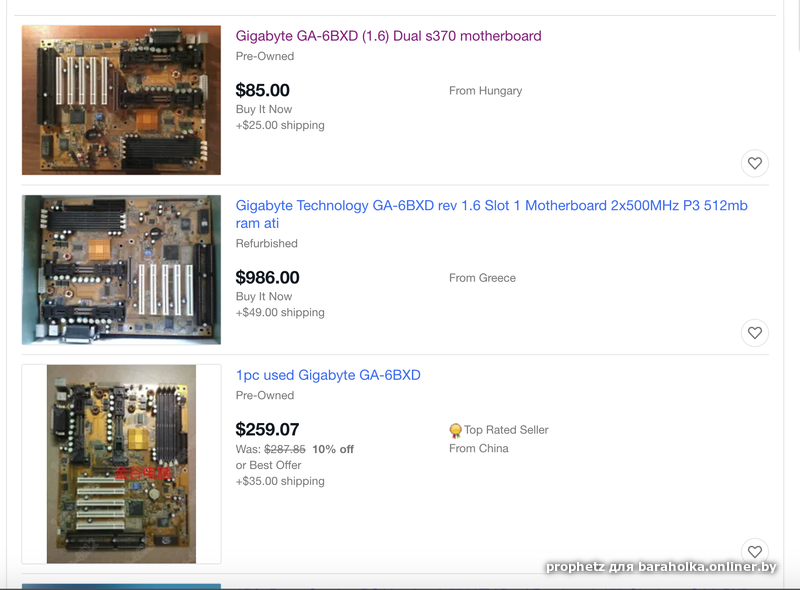Screen dimensions: 800x590
Task: Select the $85.00 price text
Action: point(262,90)
